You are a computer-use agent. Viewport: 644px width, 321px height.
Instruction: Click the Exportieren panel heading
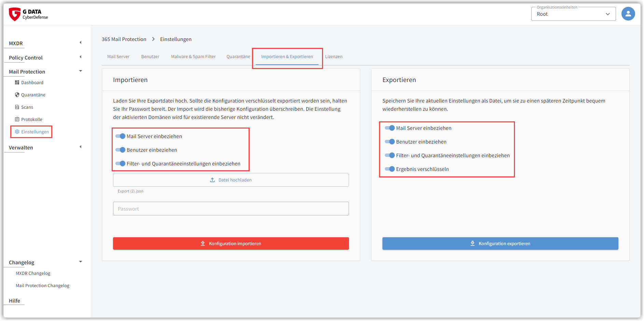399,80
